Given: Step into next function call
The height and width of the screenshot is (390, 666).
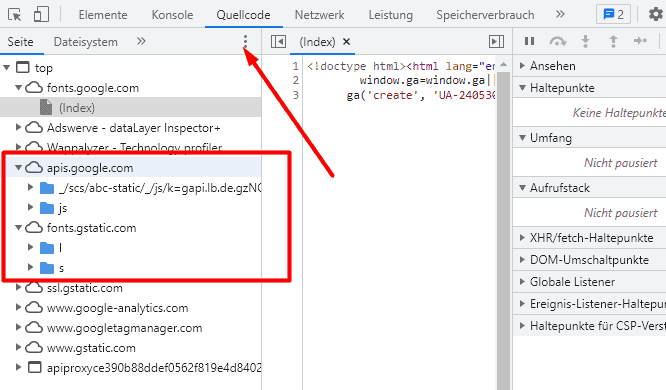Looking at the screenshot, I should pos(585,41).
